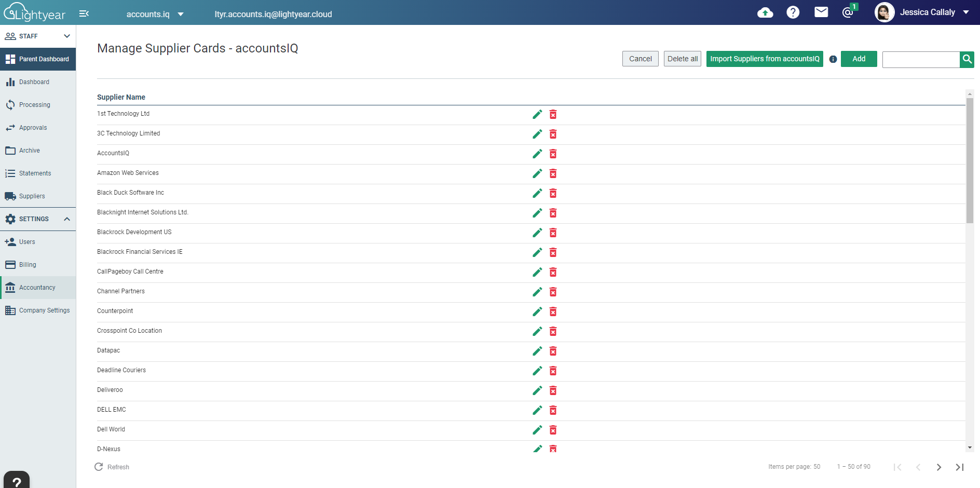The height and width of the screenshot is (488, 980).
Task: Open Suppliers in sidebar
Action: pos(38,196)
